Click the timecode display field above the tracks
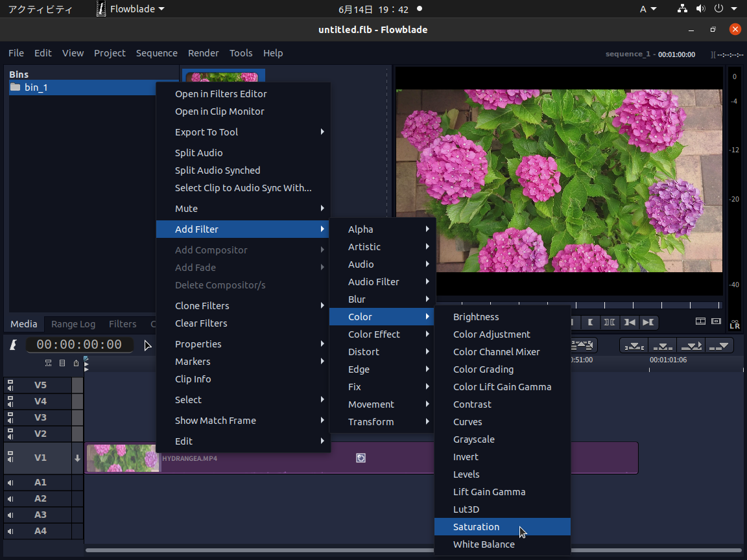Viewport: 747px width, 560px height. coord(80,344)
